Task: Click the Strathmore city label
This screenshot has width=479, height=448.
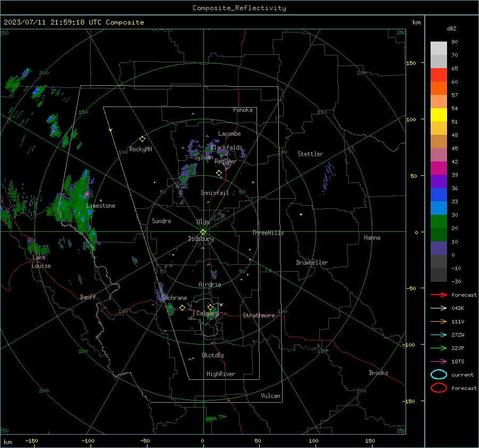Action: 259,315
